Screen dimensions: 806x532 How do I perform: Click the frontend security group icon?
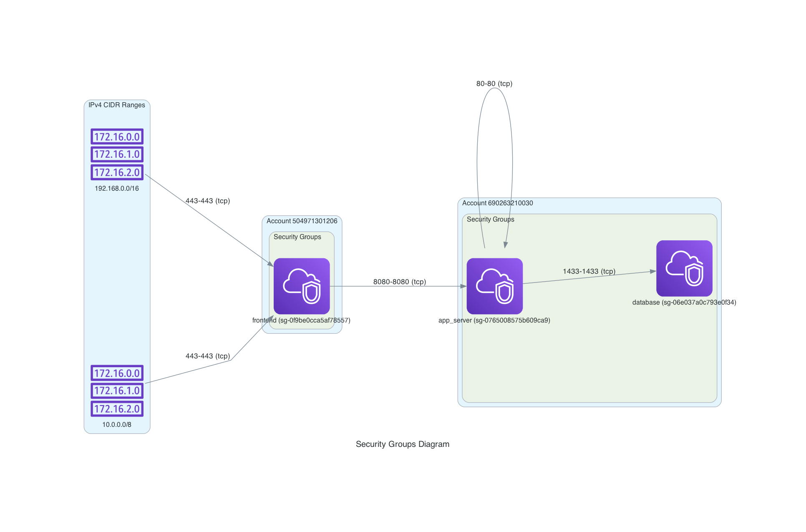(302, 286)
